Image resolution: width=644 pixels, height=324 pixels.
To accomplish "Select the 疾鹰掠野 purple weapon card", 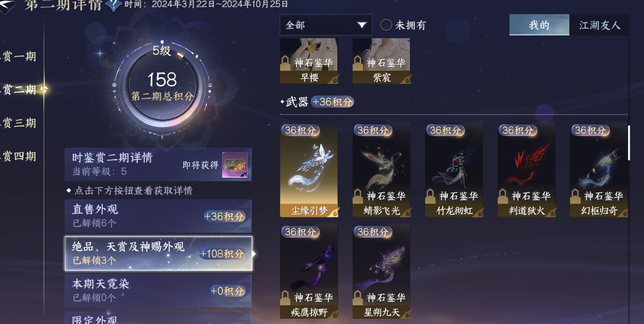I will tap(309, 271).
